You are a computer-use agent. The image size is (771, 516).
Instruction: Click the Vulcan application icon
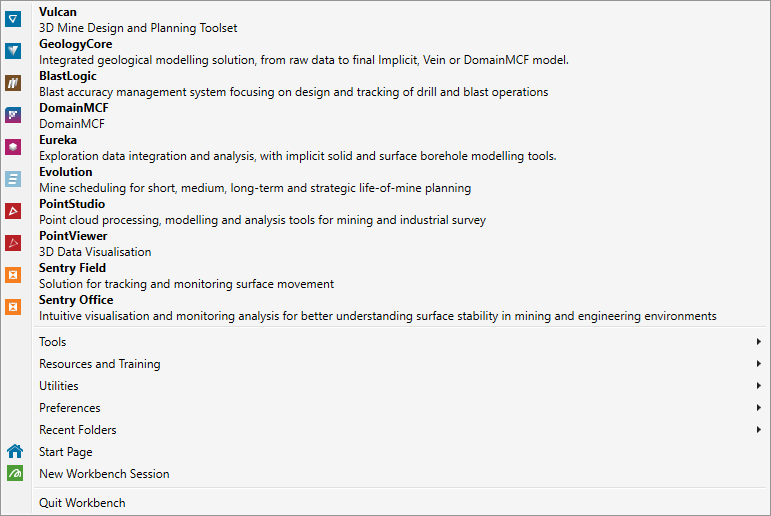(x=13, y=19)
